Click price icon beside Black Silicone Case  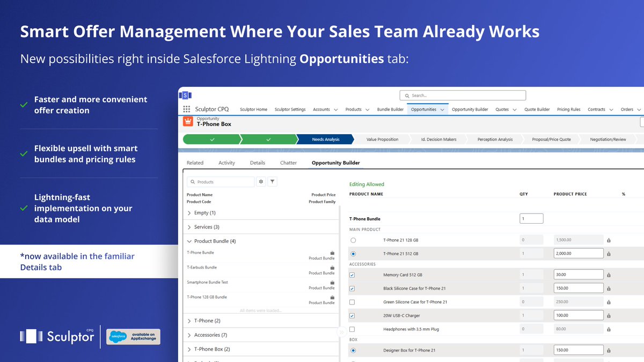pyautogui.click(x=609, y=289)
